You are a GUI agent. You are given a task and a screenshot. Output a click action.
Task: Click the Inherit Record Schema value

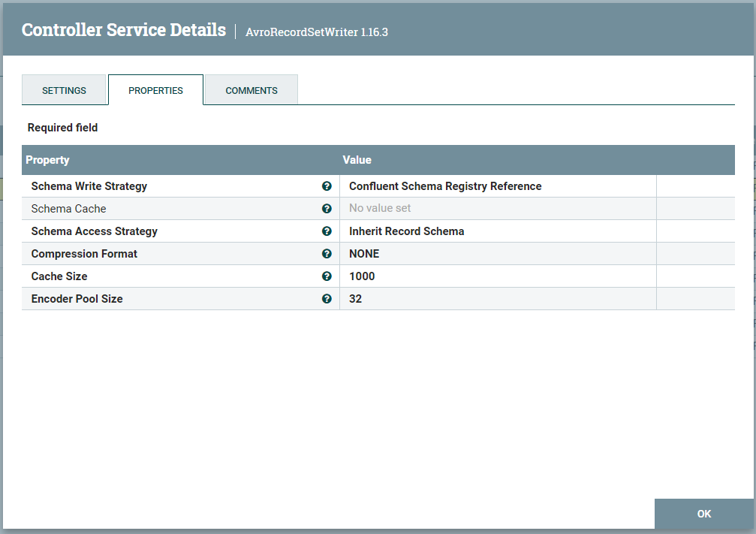(x=406, y=231)
